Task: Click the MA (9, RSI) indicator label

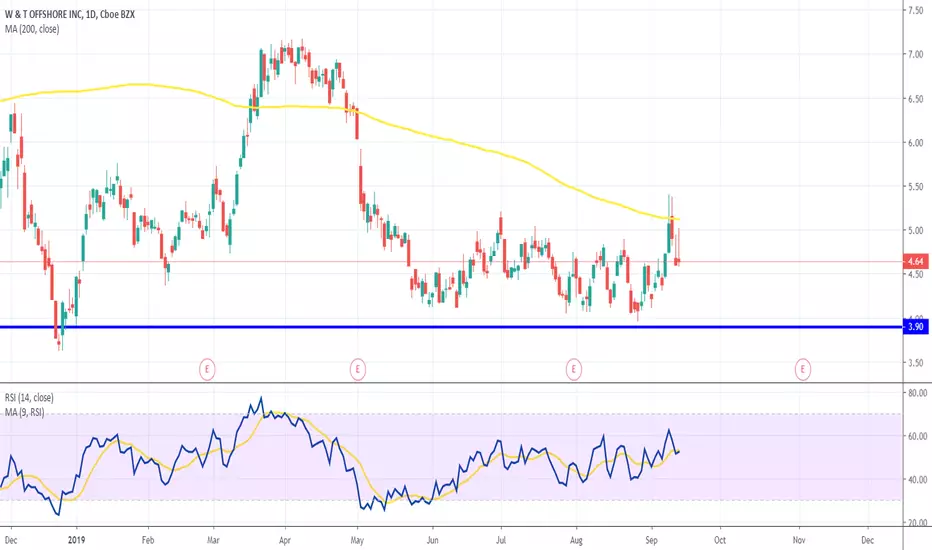Action: pyautogui.click(x=24, y=412)
